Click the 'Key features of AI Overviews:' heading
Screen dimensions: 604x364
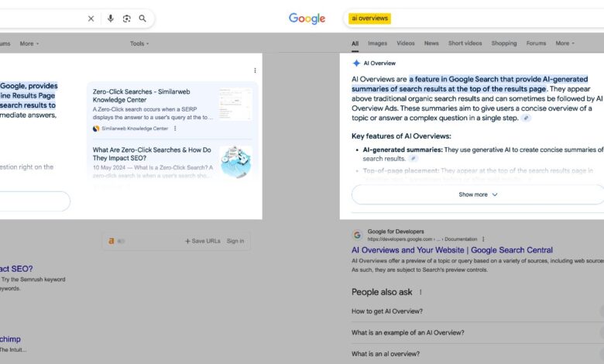(x=401, y=136)
